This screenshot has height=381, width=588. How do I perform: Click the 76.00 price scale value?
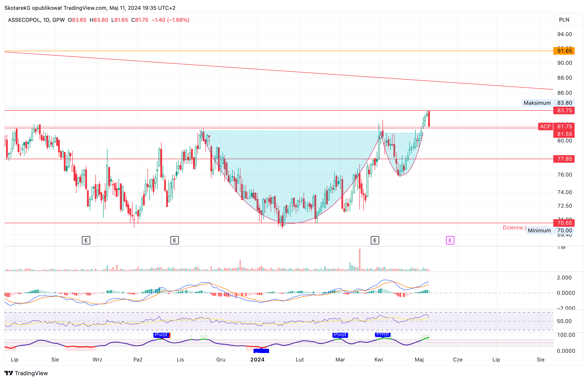(564, 174)
